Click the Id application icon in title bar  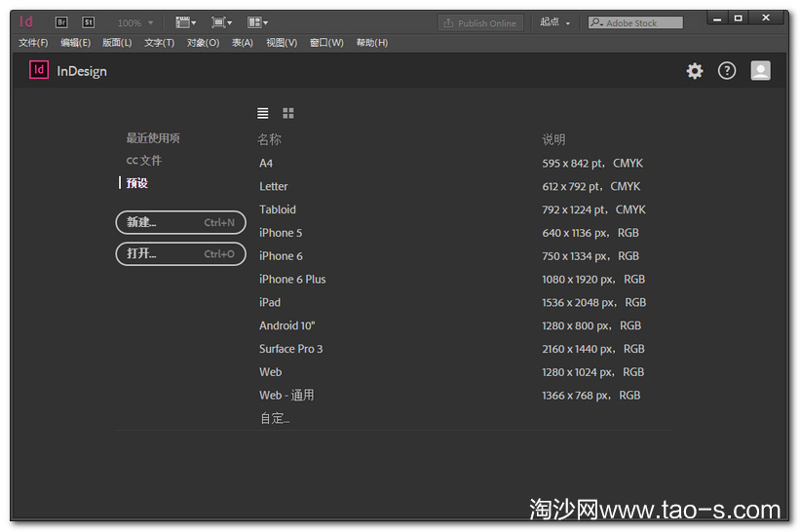coord(26,22)
